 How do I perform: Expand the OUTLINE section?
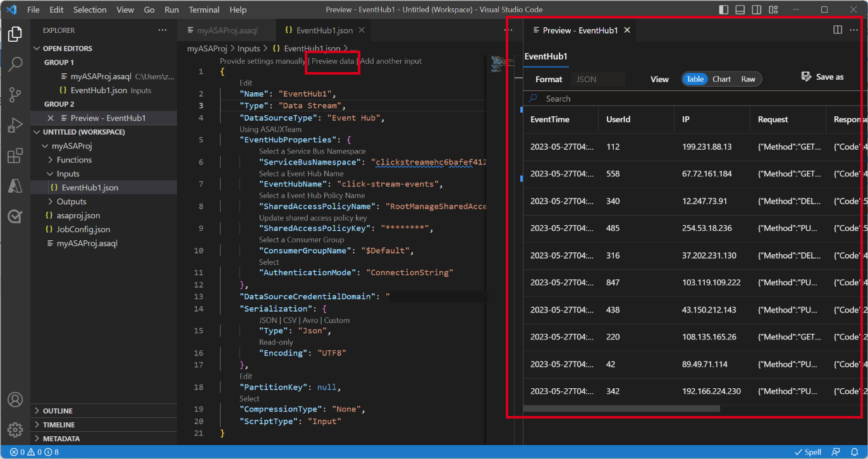pyautogui.click(x=57, y=410)
